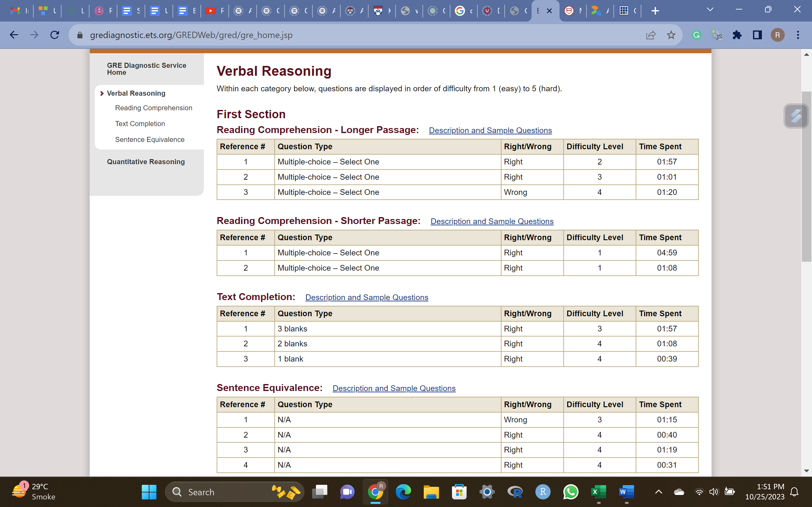Open Excel from the taskbar
Screen dimensions: 812x507
coord(598,492)
